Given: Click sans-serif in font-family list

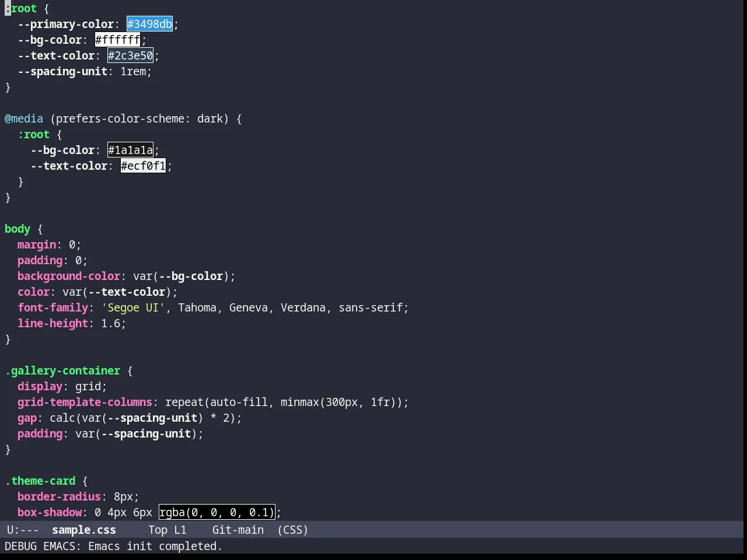Looking at the screenshot, I should point(371,307).
